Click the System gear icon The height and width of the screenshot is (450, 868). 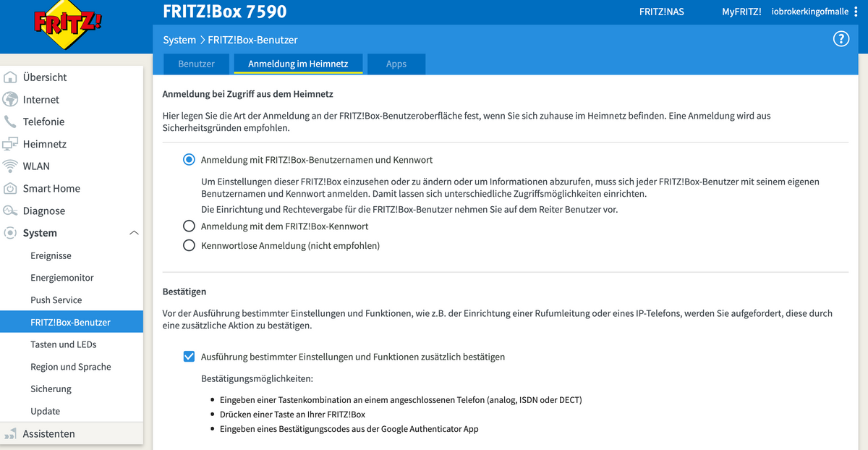click(x=10, y=233)
